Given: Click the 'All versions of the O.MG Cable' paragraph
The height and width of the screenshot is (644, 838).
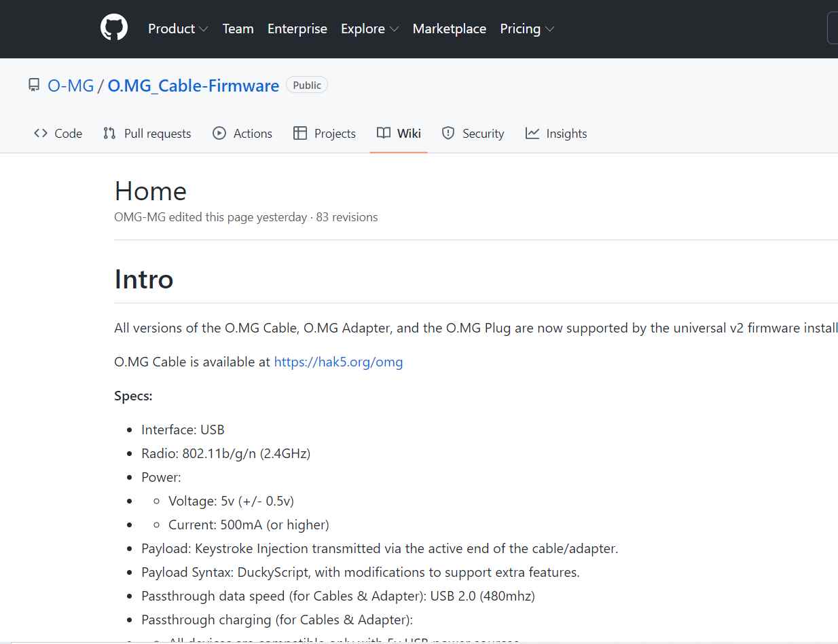Looking at the screenshot, I should click(475, 328).
